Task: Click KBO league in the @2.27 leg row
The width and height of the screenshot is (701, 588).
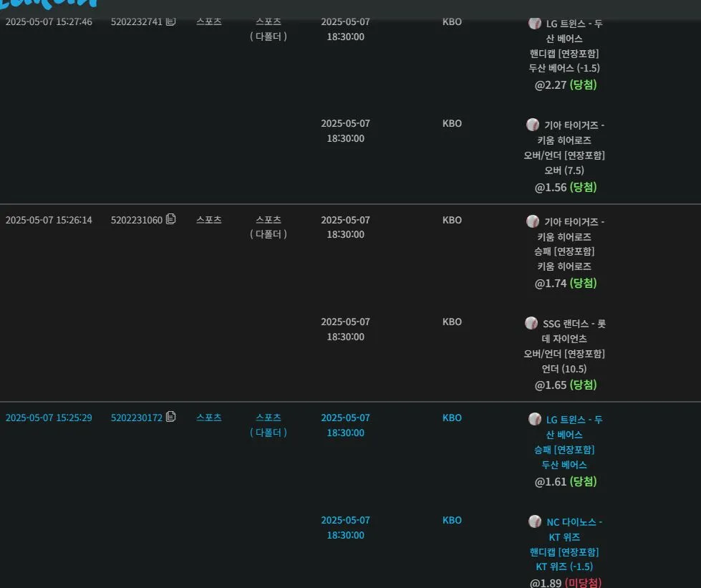Action: [452, 22]
